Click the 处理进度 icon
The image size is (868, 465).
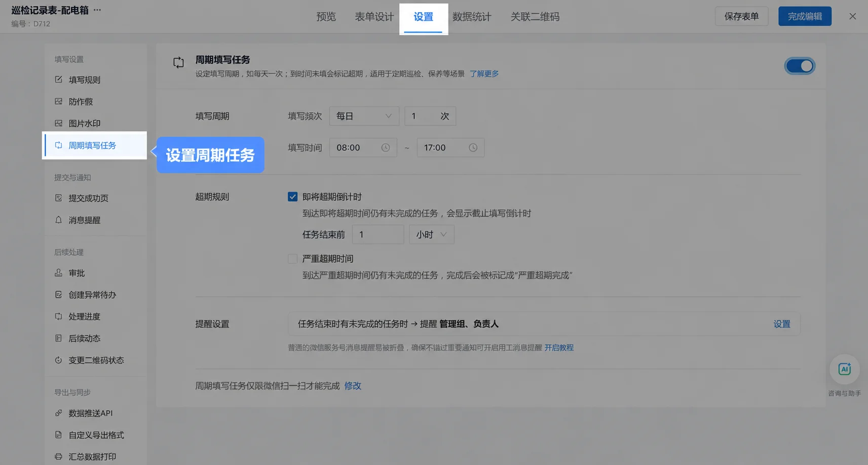coord(58,316)
